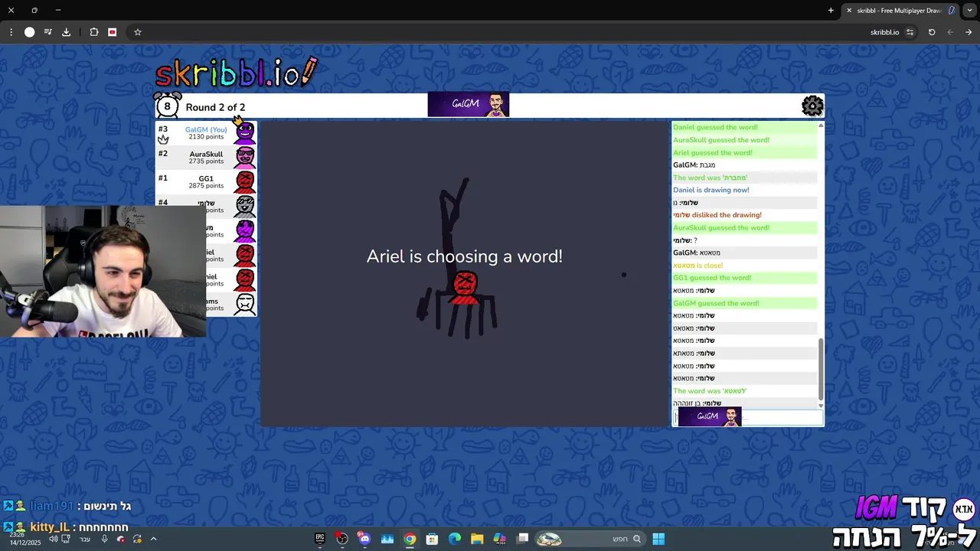Bookmark this page with star icon
Image resolution: width=980 pixels, height=551 pixels.
tap(138, 32)
